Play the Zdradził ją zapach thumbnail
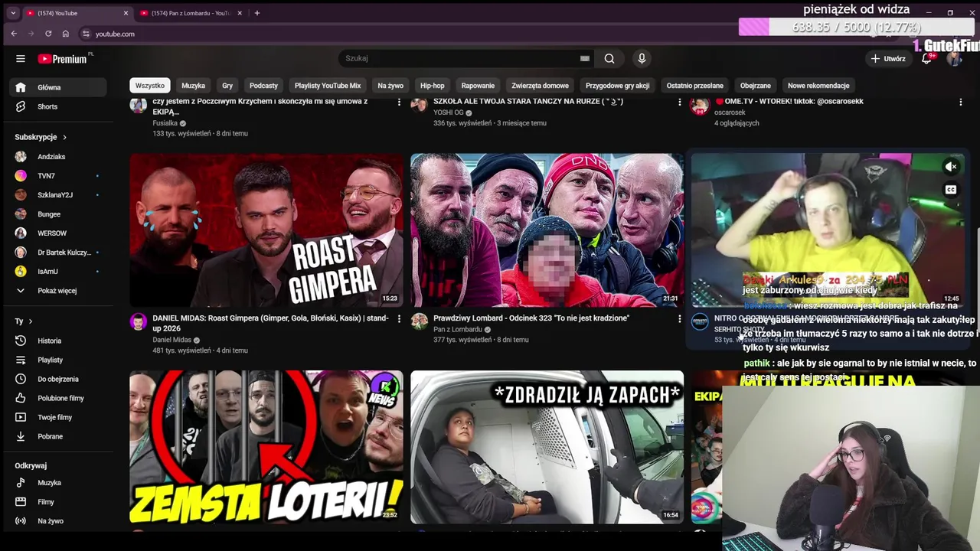 [547, 447]
